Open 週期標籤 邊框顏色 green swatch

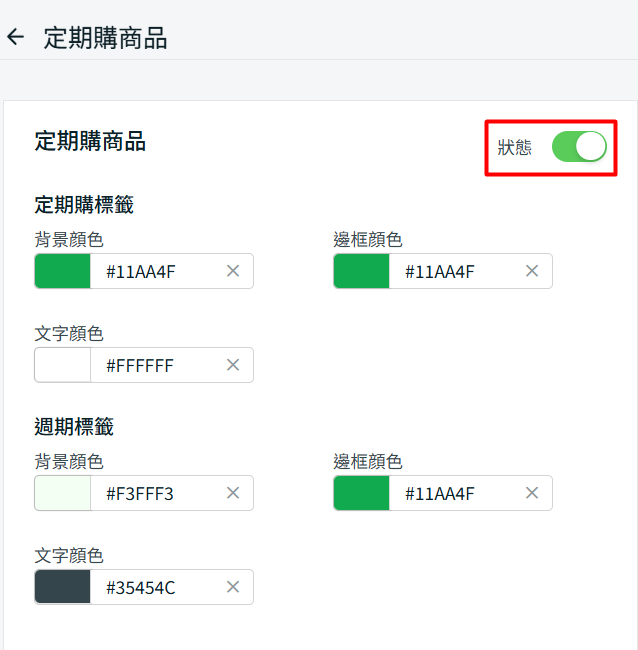point(362,493)
